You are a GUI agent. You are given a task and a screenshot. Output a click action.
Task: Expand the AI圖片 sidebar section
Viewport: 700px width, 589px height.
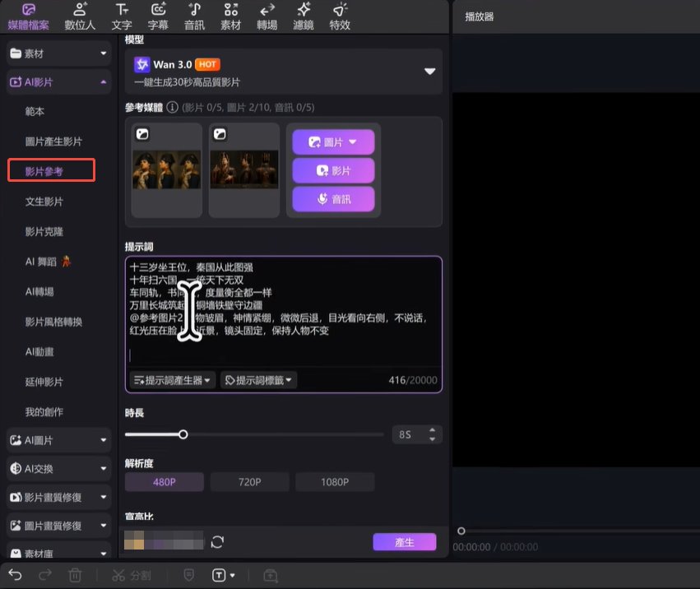click(59, 440)
